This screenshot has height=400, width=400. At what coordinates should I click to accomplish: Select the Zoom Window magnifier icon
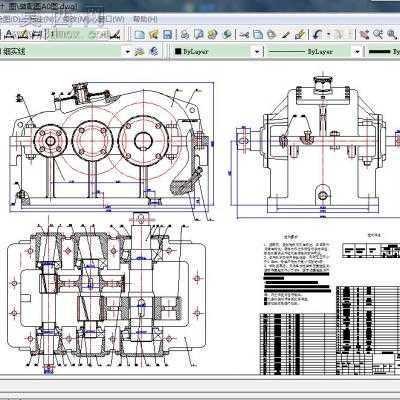tap(392, 34)
